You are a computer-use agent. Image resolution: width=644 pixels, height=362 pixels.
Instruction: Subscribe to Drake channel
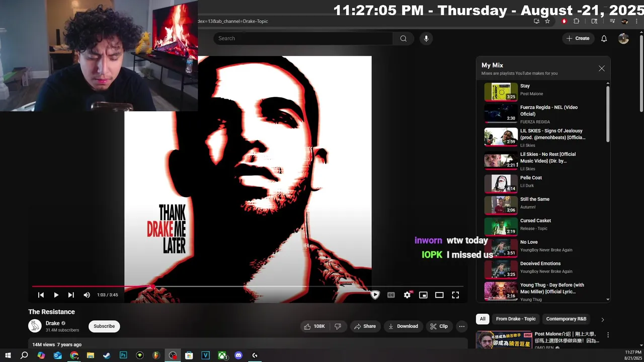tap(104, 326)
